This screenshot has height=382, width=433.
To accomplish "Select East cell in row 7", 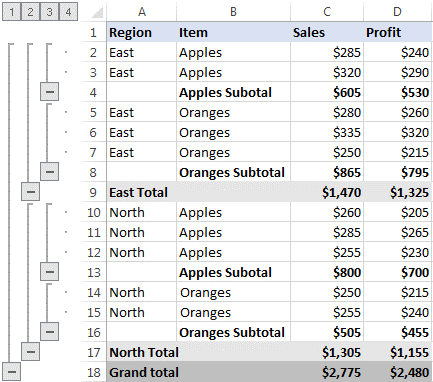I will (x=142, y=152).
